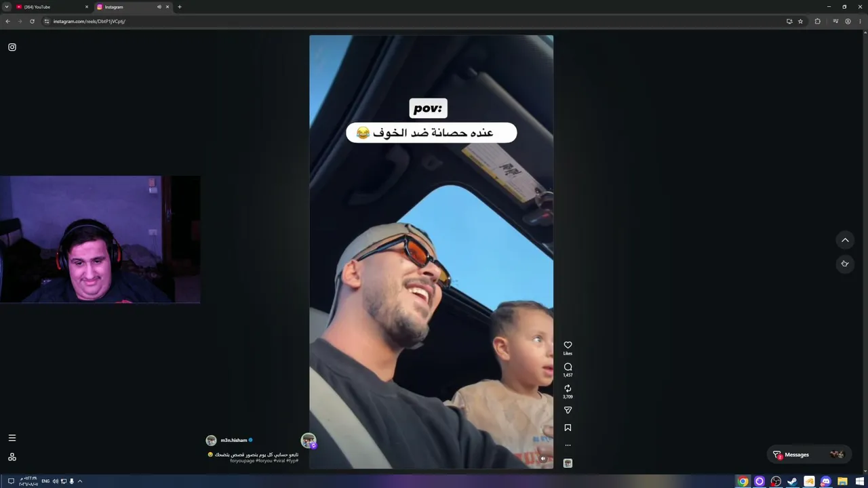Click the install app icon in the address bar
The height and width of the screenshot is (488, 868).
coord(789,21)
